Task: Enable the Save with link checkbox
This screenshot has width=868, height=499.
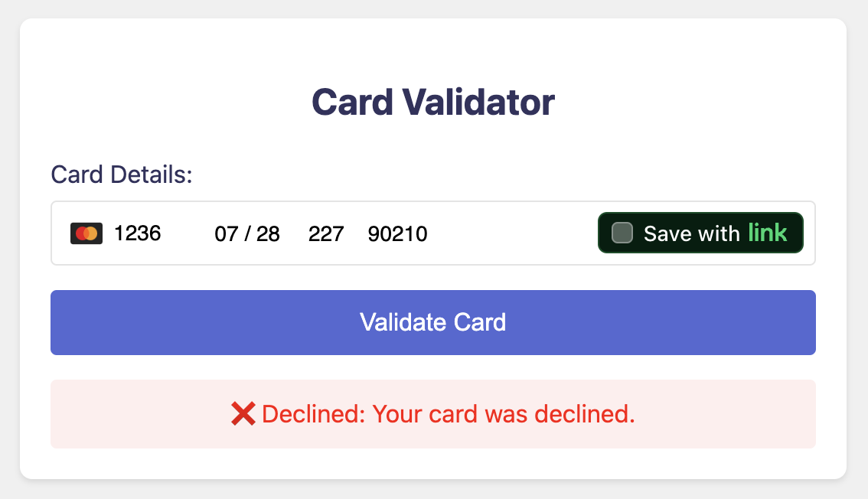Action: [x=623, y=233]
